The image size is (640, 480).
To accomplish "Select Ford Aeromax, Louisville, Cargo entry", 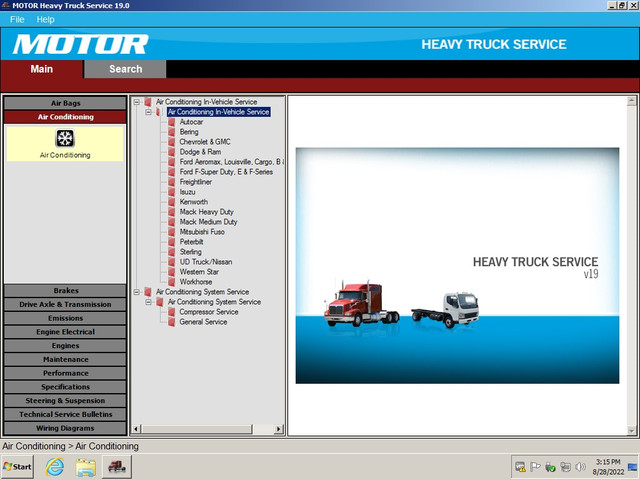I will tap(231, 162).
